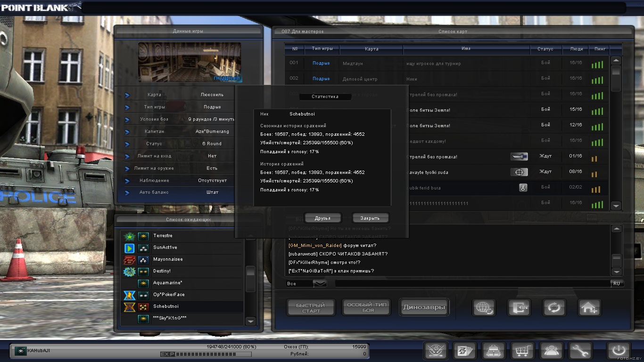Click knife-only icon in room 'Стреляй без промаха!'
The height and width of the screenshot is (362, 644).
(519, 156)
